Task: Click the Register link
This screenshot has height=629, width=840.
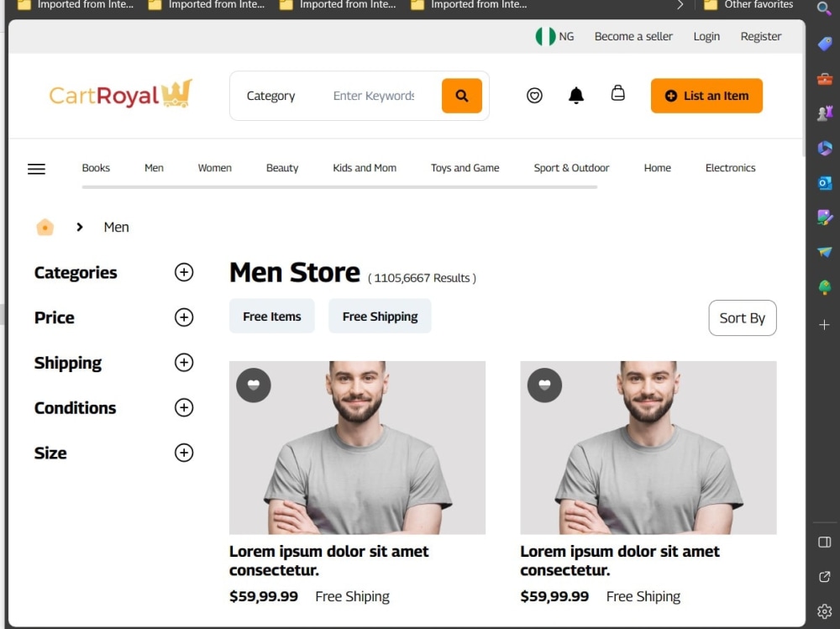Action: tap(761, 36)
